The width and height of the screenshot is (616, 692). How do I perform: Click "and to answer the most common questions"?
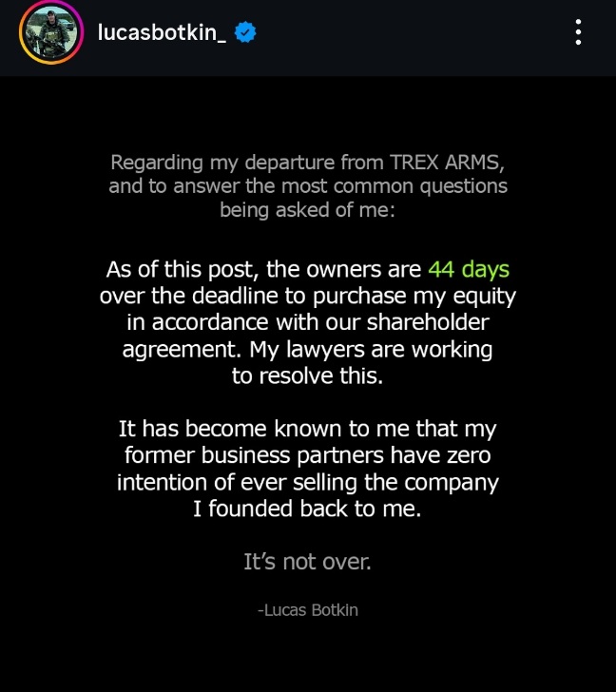click(308, 185)
